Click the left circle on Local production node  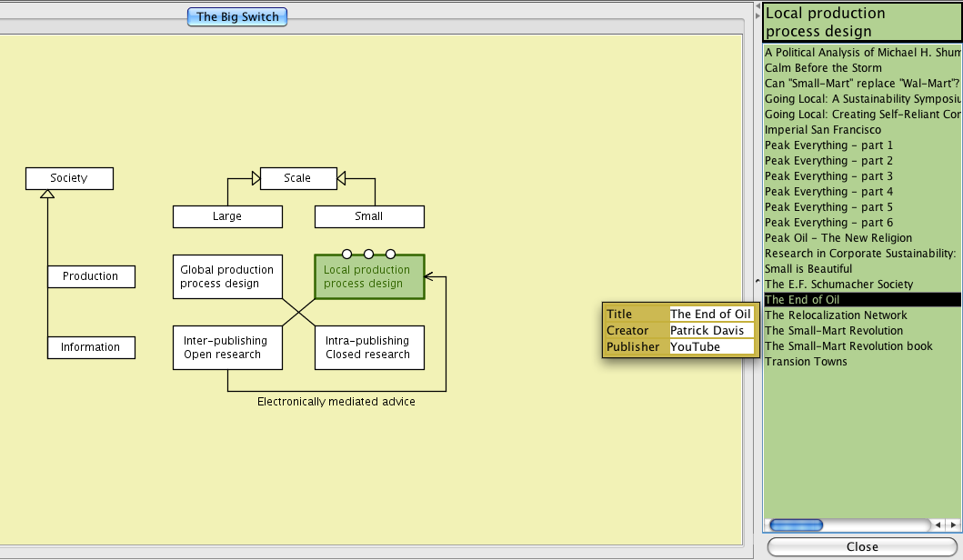346,254
